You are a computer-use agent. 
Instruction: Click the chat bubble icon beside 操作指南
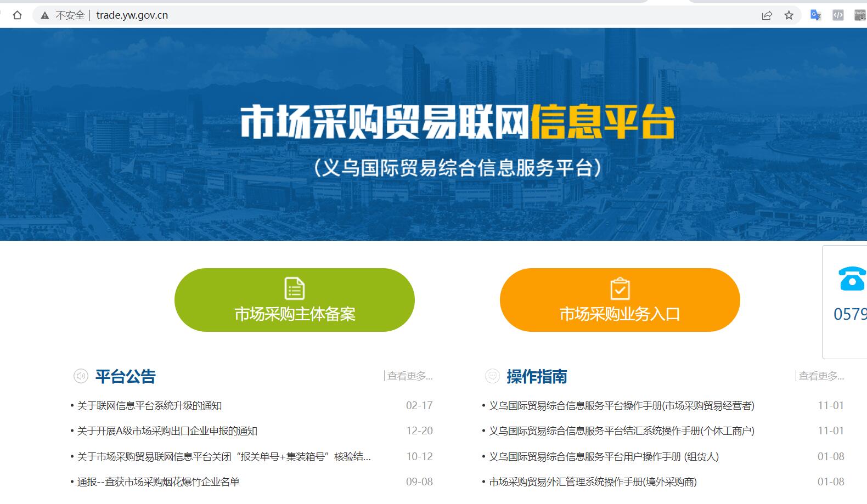tap(492, 376)
